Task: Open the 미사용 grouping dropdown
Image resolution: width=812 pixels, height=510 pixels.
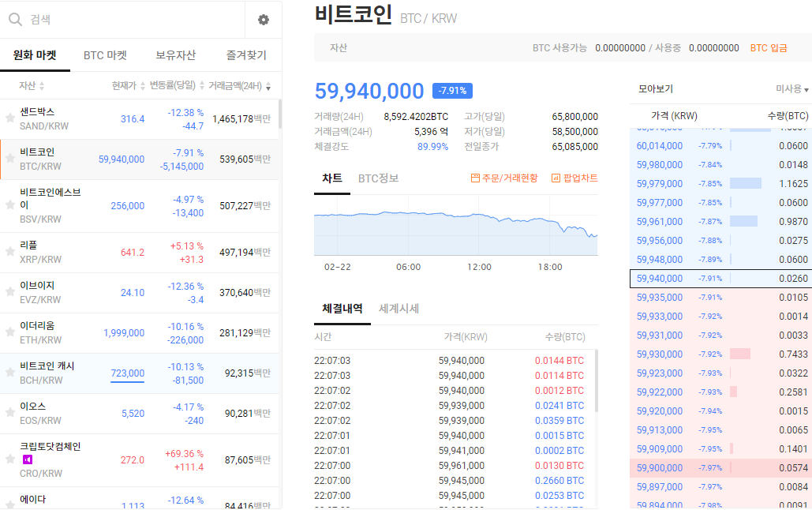Action: tap(791, 89)
